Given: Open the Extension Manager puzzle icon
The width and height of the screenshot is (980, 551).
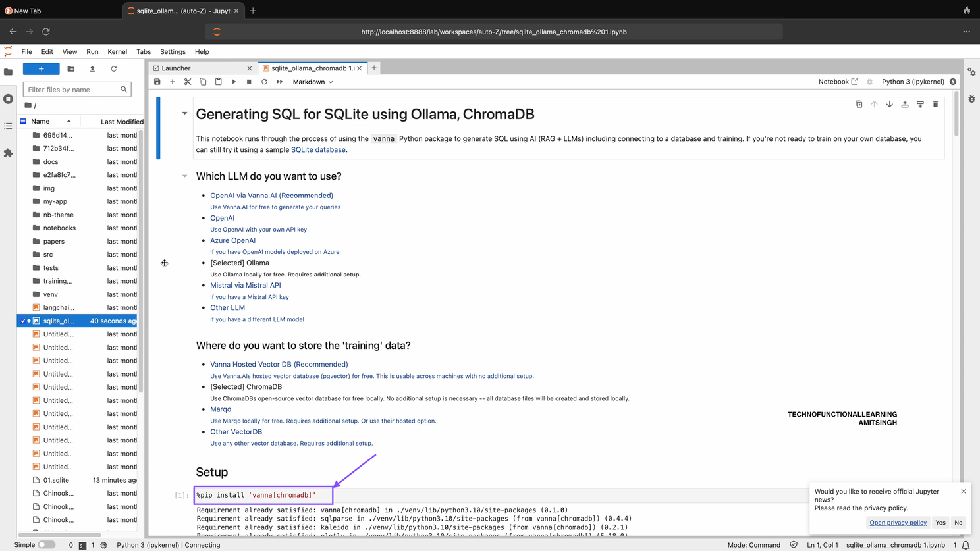Looking at the screenshot, I should [x=8, y=153].
